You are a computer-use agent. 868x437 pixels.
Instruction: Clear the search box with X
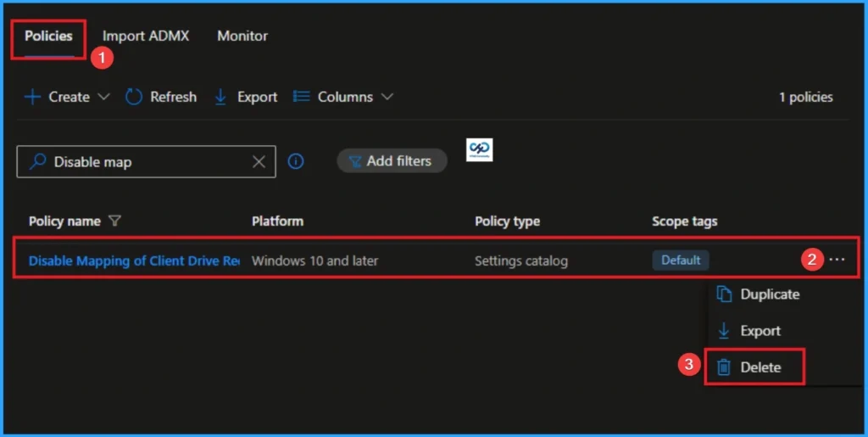259,162
